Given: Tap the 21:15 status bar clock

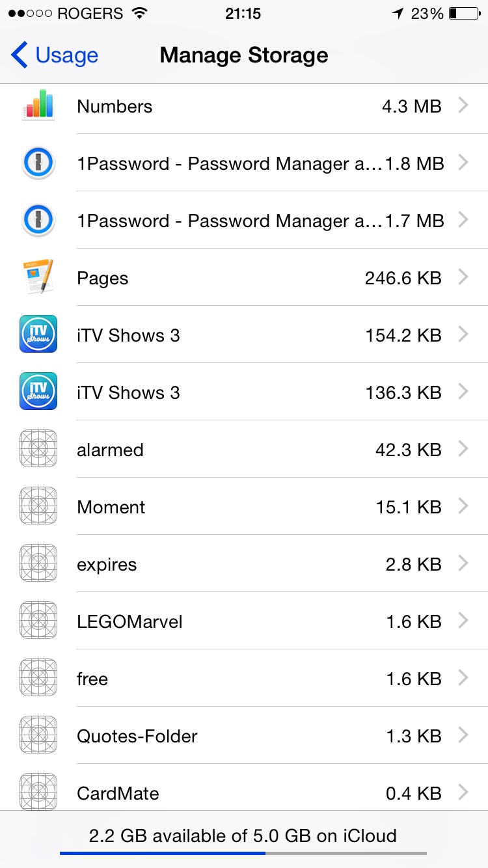Looking at the screenshot, I should (243, 13).
